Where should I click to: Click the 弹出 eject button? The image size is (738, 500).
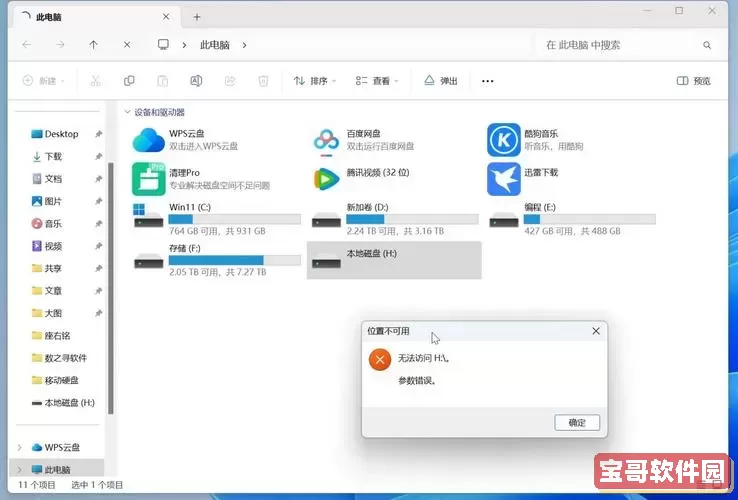coord(441,81)
